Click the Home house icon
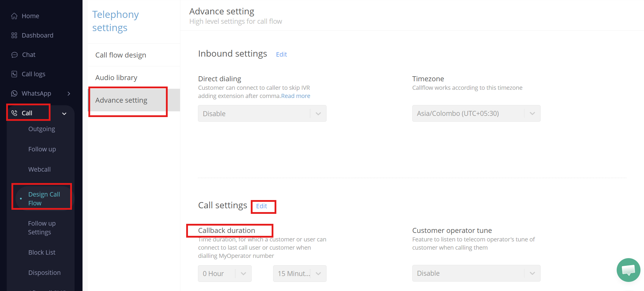644x291 pixels. (14, 16)
